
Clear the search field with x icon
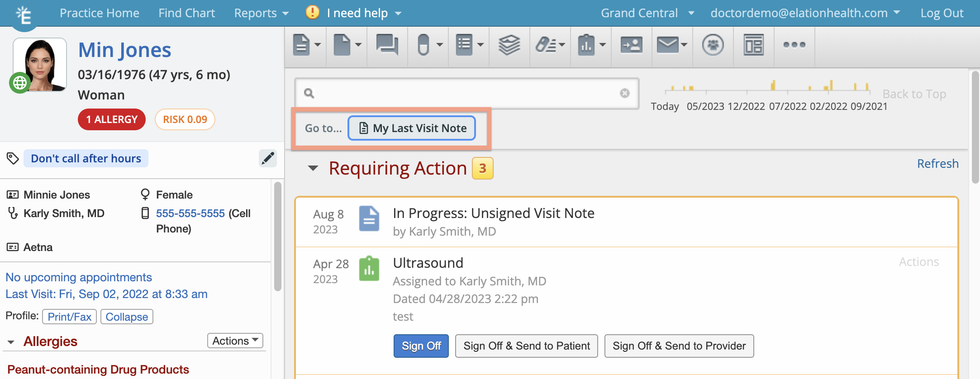(x=625, y=93)
